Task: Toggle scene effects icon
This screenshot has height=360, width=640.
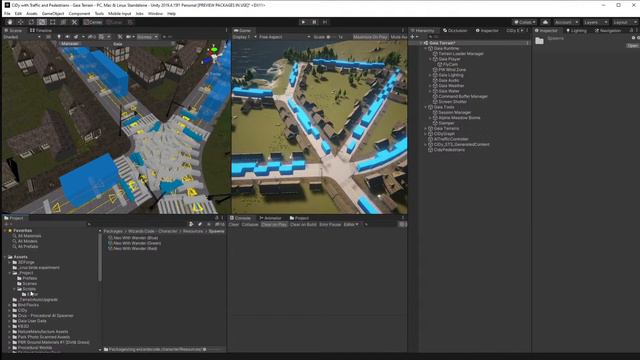Action: coord(77,37)
